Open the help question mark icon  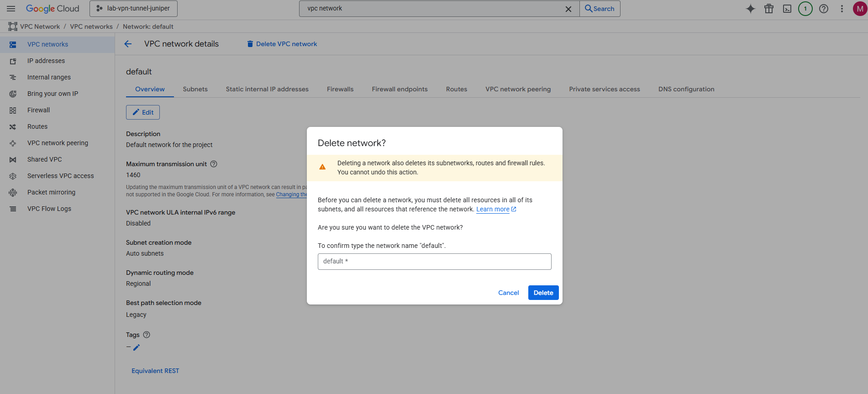click(x=824, y=9)
